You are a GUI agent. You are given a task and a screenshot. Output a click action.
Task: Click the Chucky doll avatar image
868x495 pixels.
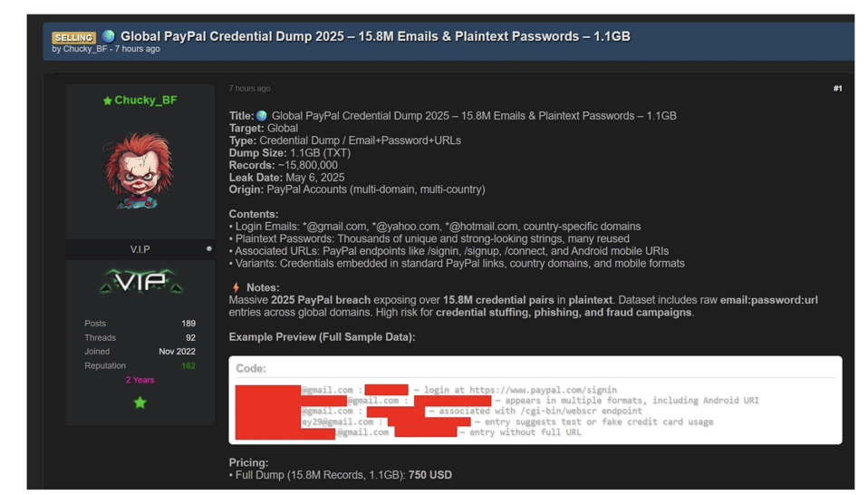pos(140,170)
